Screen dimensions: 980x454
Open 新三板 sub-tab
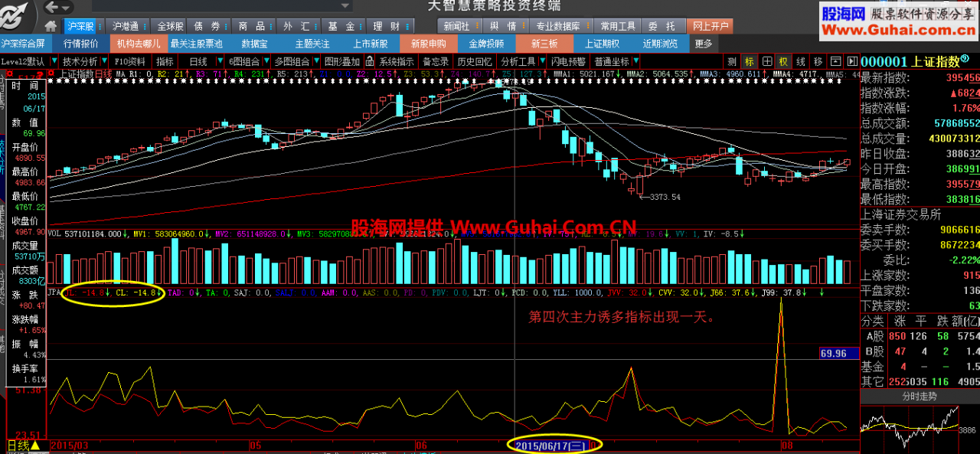[544, 44]
